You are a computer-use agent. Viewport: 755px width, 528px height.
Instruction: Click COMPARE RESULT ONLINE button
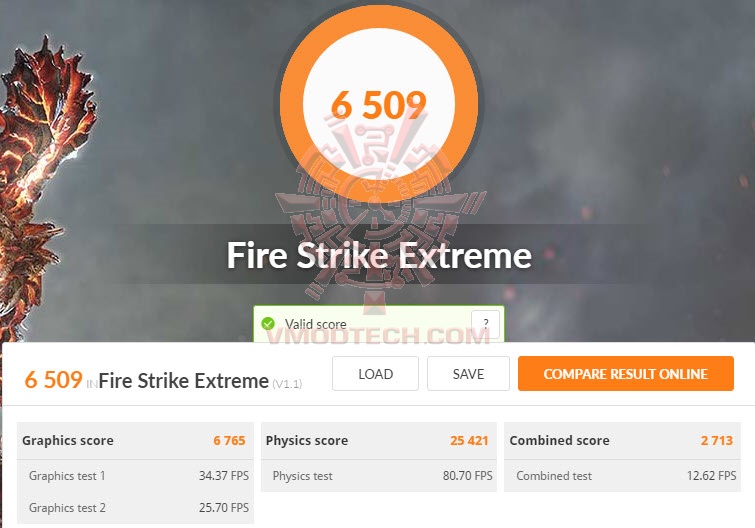point(625,373)
